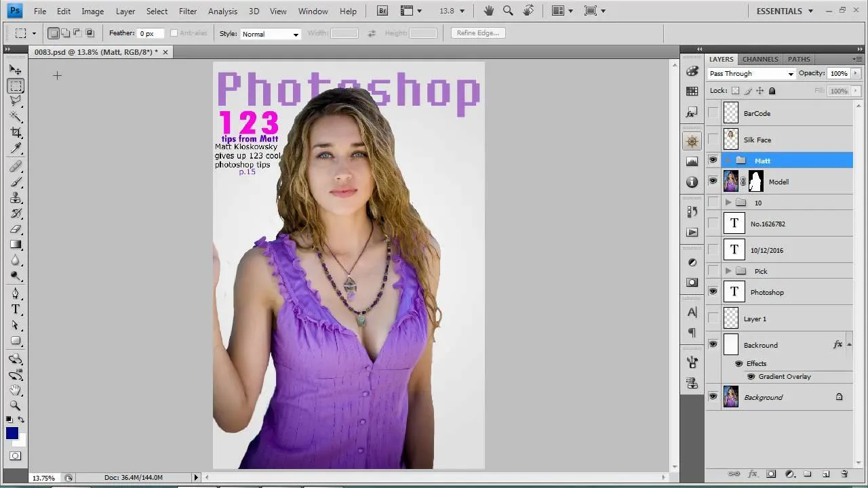Select the Path Selection tool
Viewport: 868px width, 488px height.
[x=16, y=325]
